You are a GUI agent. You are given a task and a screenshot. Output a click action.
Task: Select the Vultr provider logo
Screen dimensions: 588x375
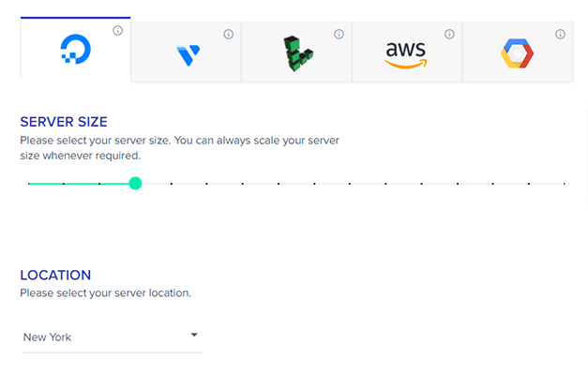188,55
